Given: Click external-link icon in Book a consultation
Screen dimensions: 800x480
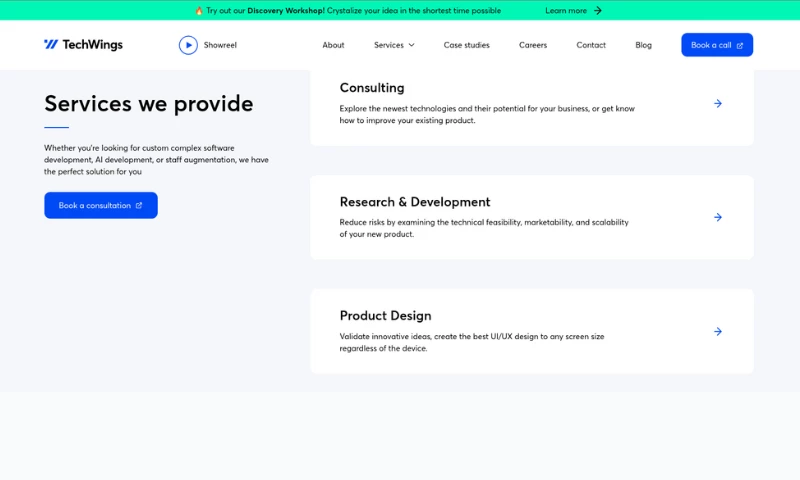Looking at the screenshot, I should 139,205.
